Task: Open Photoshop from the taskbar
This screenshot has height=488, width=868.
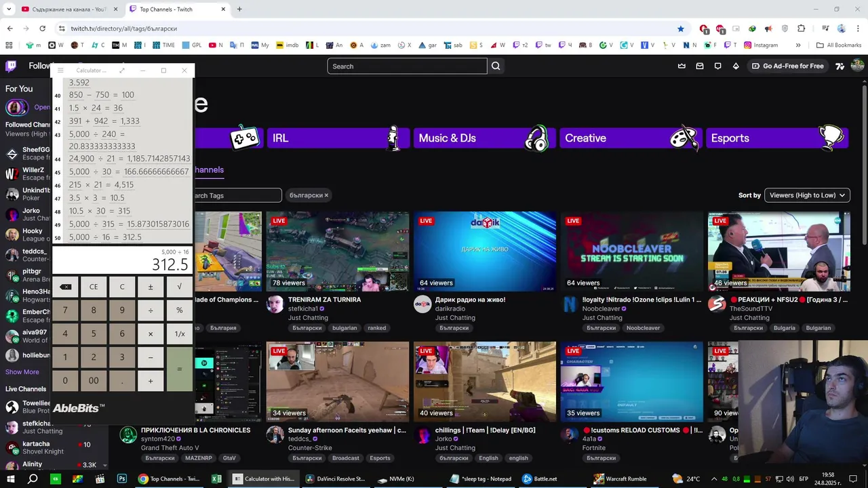Action: tap(122, 479)
